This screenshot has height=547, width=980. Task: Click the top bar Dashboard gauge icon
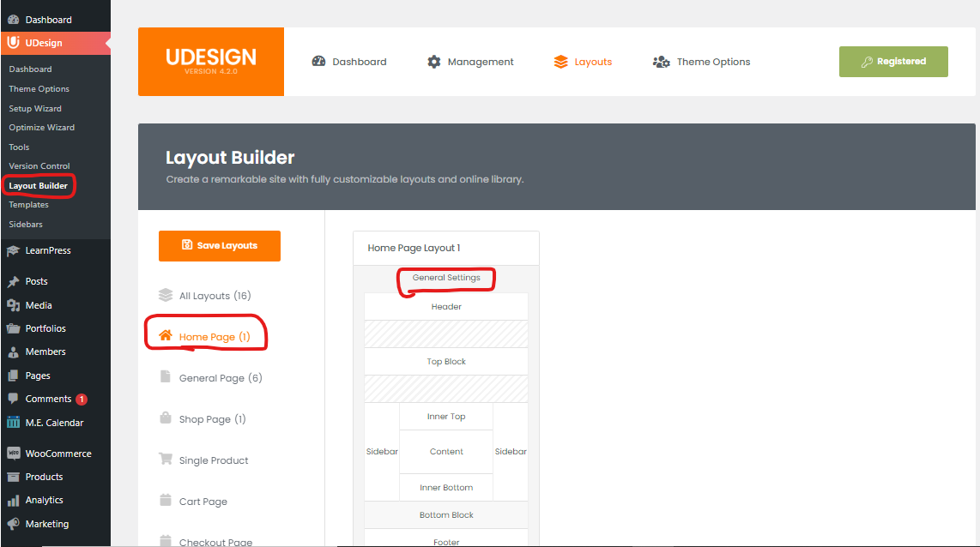pyautogui.click(x=318, y=61)
